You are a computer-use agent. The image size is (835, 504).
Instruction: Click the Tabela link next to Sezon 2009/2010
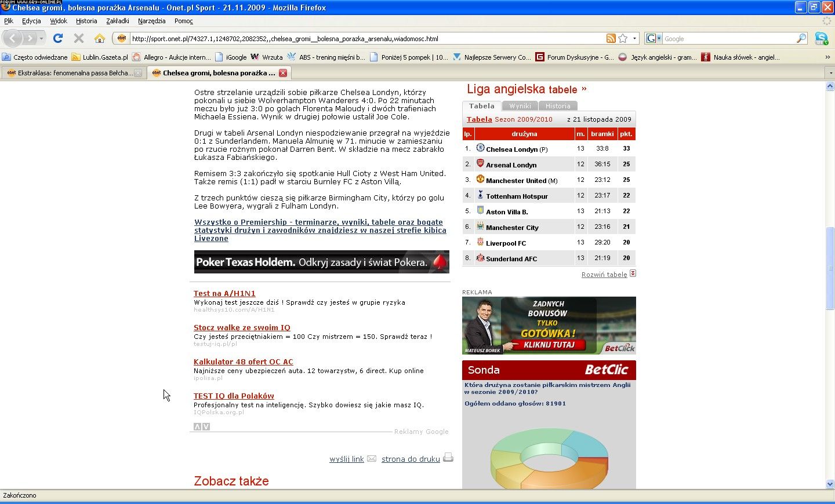pos(479,119)
